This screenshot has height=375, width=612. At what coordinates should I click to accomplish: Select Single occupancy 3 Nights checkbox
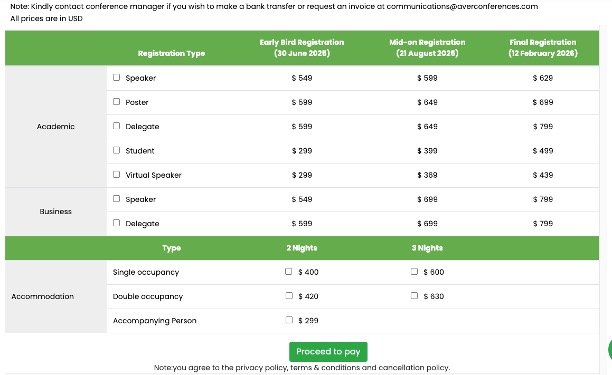[x=414, y=271]
